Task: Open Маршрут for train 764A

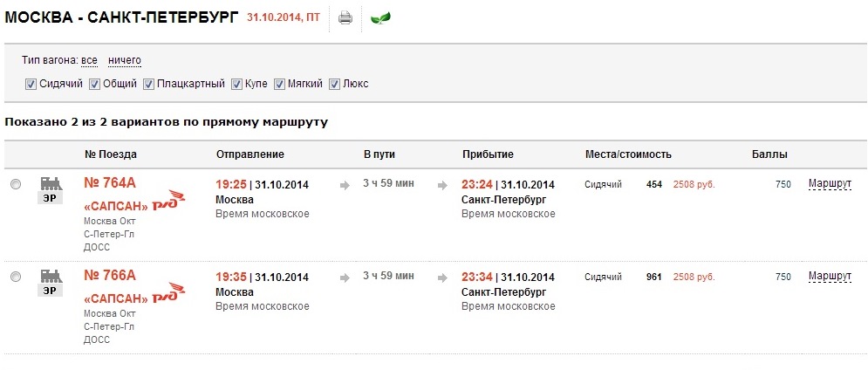Action: pyautogui.click(x=830, y=184)
